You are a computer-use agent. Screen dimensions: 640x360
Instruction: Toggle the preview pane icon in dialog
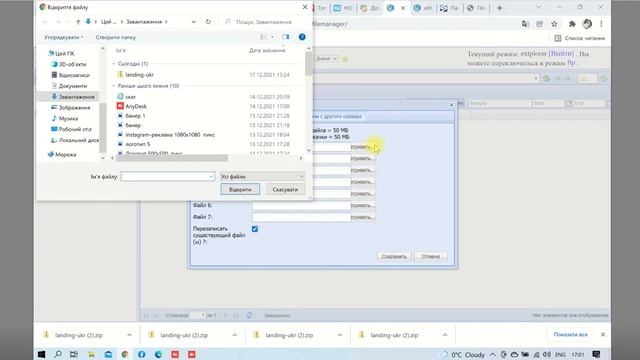(286, 37)
